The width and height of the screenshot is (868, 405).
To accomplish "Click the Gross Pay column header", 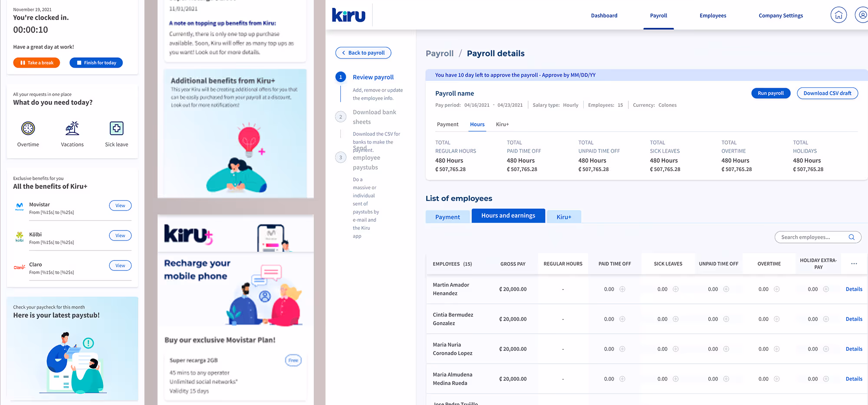I will point(513,263).
